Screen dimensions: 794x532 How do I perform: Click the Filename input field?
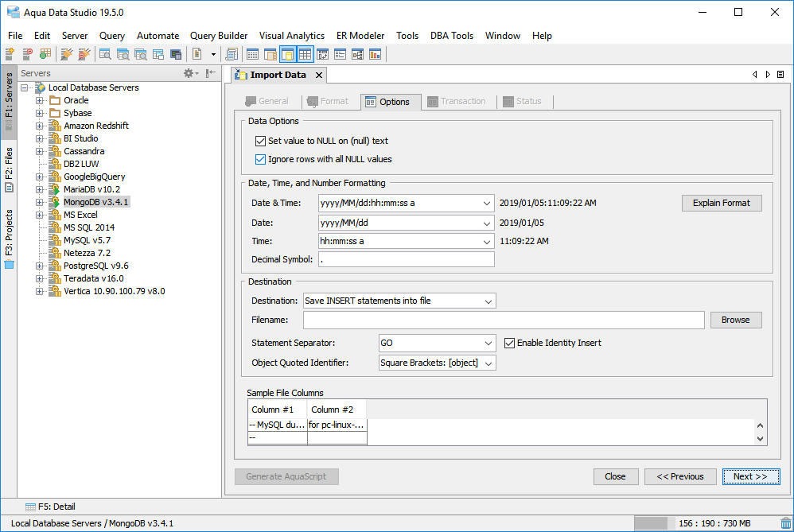point(504,320)
